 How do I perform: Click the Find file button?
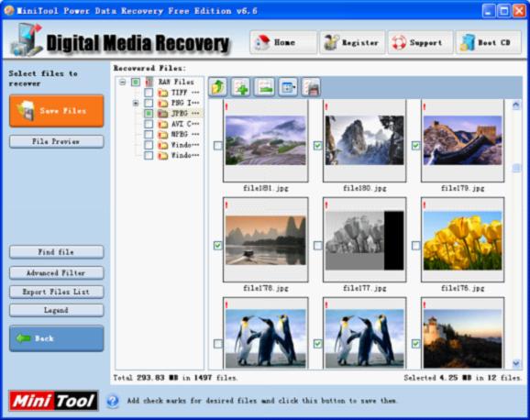57,252
